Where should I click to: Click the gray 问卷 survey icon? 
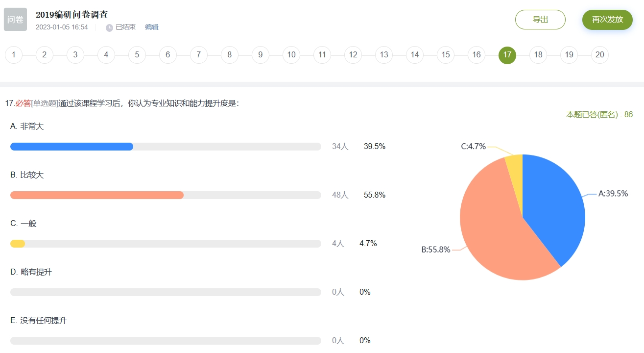[x=15, y=19]
